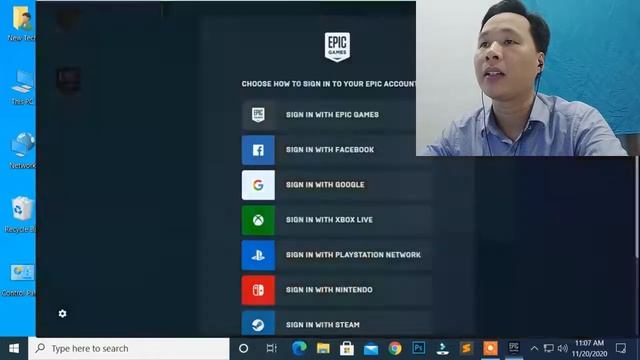
Task: Click the Epic Games shield logo
Action: pyautogui.click(x=337, y=47)
